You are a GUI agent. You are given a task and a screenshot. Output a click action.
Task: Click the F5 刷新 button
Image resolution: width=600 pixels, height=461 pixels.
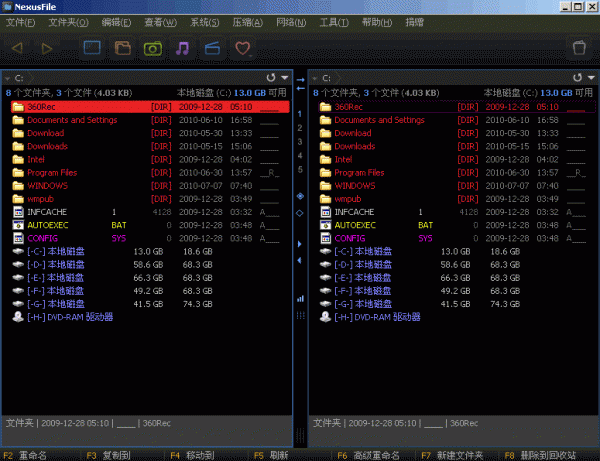click(x=271, y=455)
